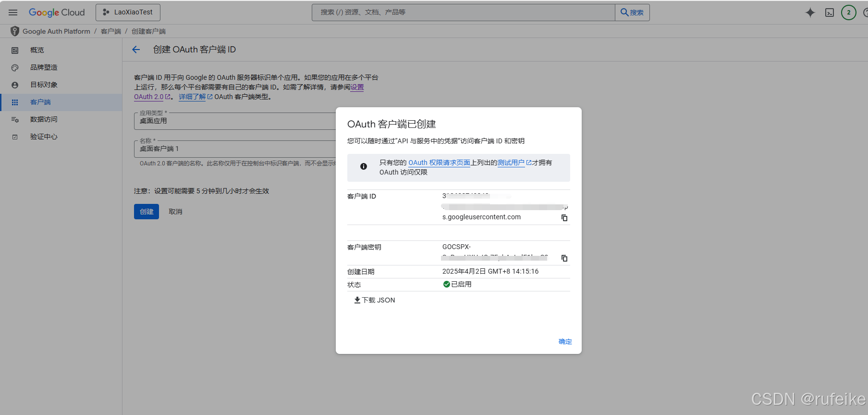This screenshot has height=415, width=868.
Task: Open the notifications badge showing 2
Action: tap(849, 13)
